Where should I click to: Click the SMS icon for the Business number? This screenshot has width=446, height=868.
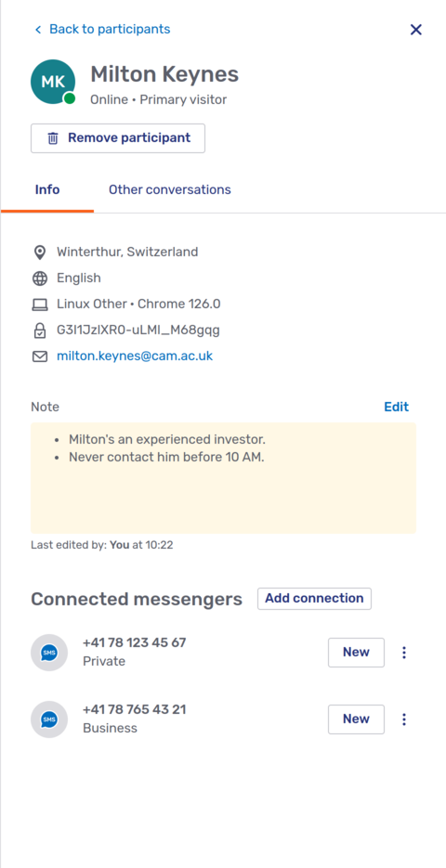pyautogui.click(x=49, y=719)
